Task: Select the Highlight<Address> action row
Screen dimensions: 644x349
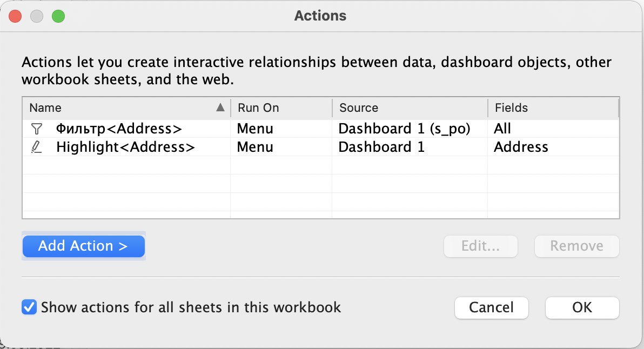Action: [320, 147]
